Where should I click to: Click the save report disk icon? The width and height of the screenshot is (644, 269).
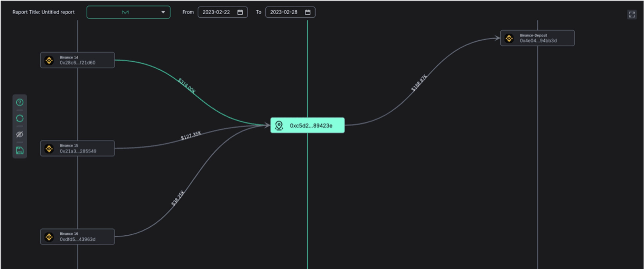click(20, 150)
